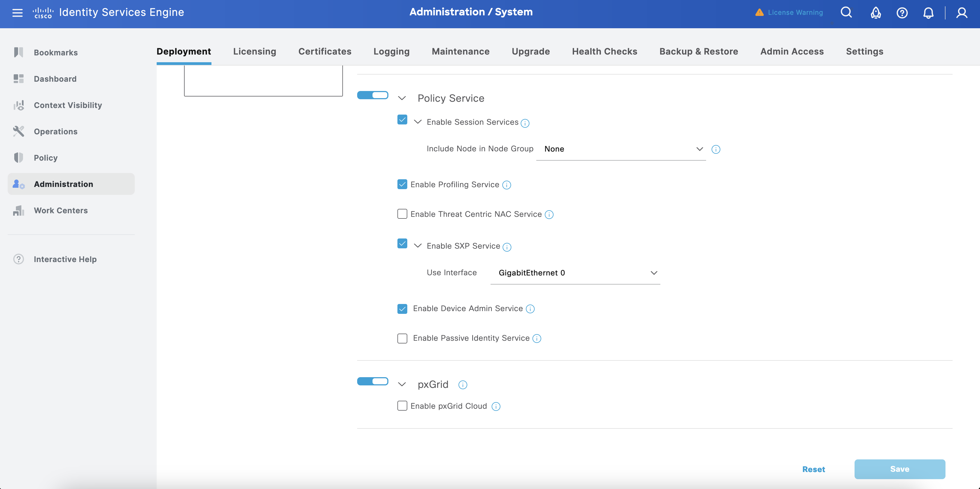The image size is (980, 489).
Task: Switch to the Maintenance tab
Action: [460, 52]
